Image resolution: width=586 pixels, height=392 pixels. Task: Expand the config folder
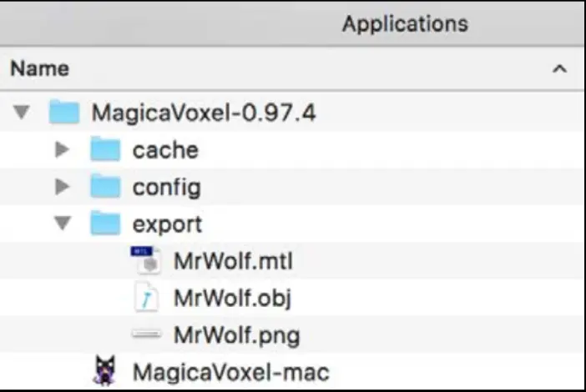[x=63, y=187]
